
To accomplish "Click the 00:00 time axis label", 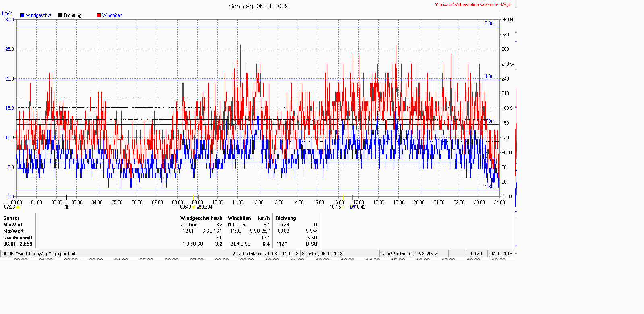I will (17, 202).
